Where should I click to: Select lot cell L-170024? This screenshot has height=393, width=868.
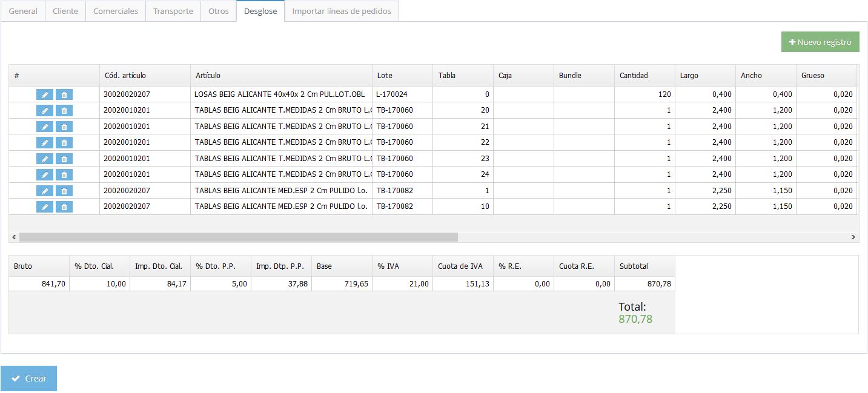coord(403,94)
